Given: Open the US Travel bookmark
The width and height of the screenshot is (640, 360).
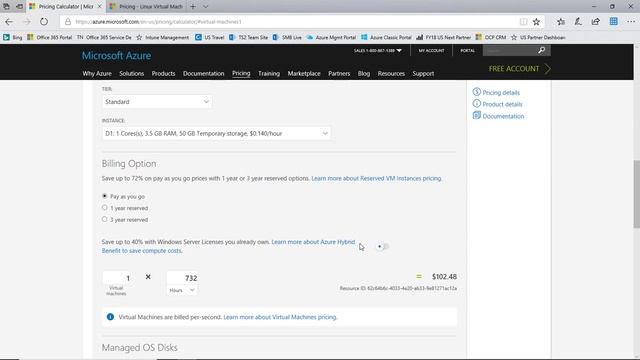Looking at the screenshot, I should click(209, 37).
